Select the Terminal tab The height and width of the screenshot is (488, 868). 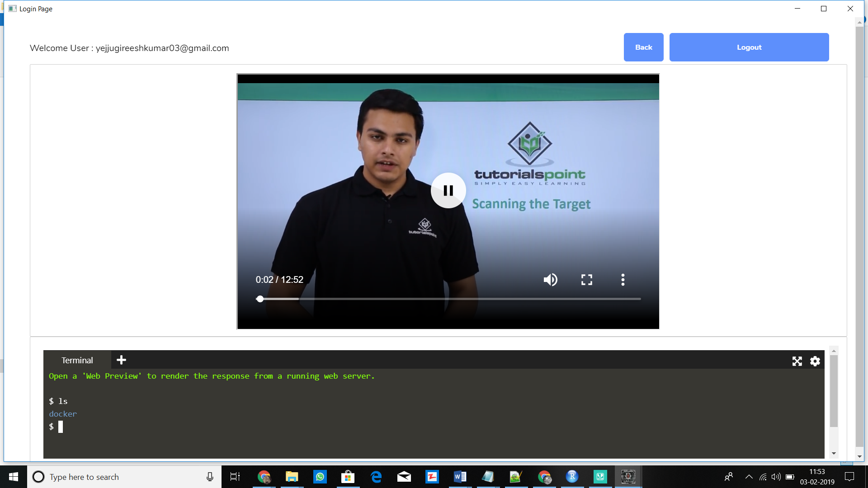pos(77,360)
